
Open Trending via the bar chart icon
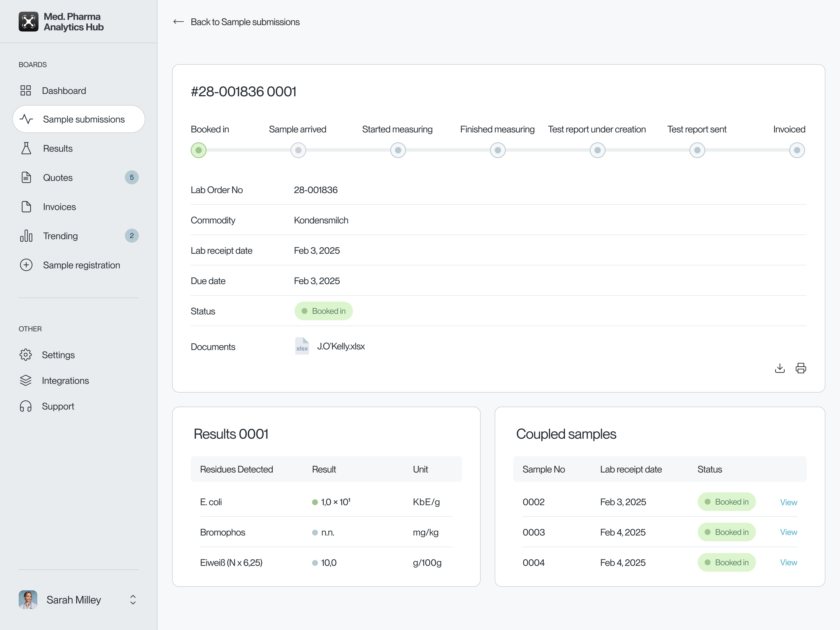tap(26, 236)
